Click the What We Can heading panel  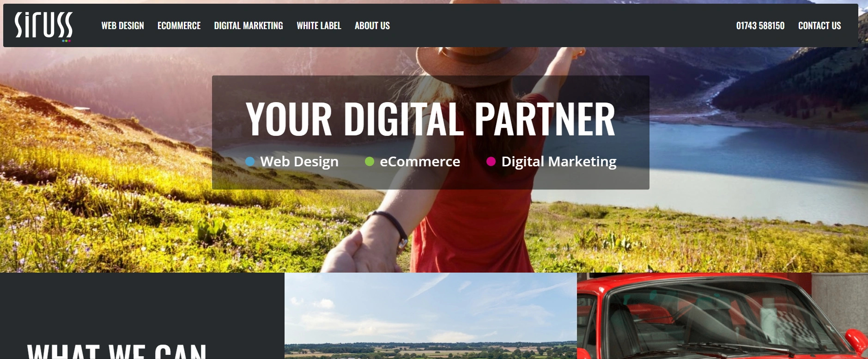pos(142,316)
